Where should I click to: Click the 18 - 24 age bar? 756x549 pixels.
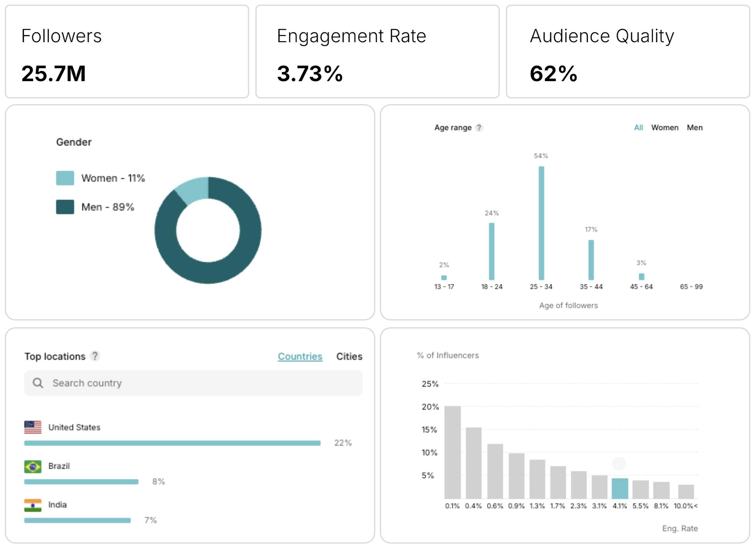pyautogui.click(x=491, y=251)
